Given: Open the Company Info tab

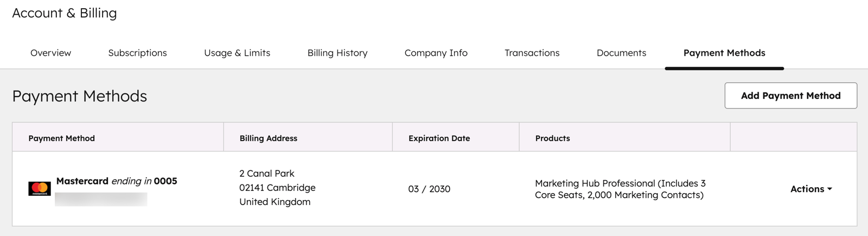Looking at the screenshot, I should point(436,53).
